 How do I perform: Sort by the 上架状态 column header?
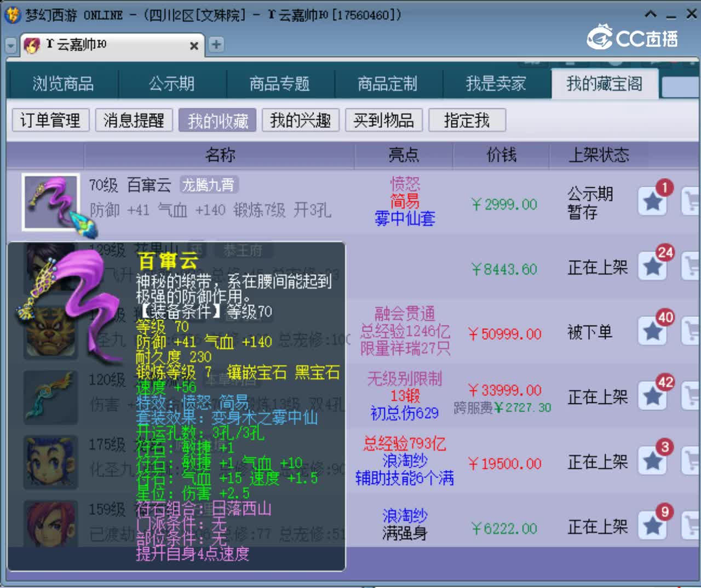[599, 155]
